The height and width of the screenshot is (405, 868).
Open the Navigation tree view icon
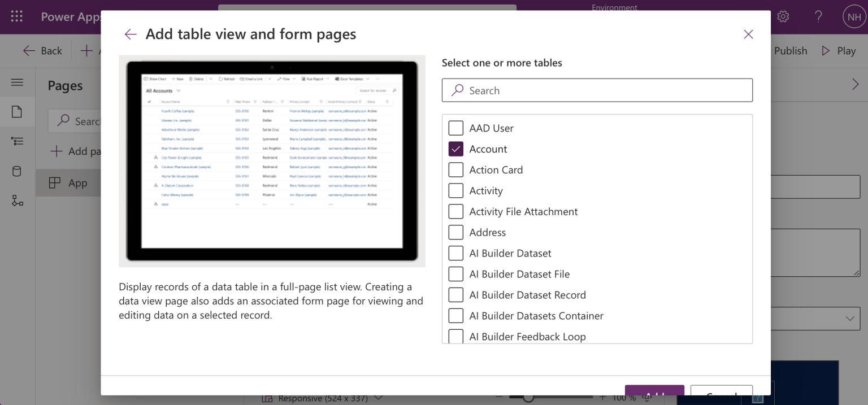tap(17, 141)
